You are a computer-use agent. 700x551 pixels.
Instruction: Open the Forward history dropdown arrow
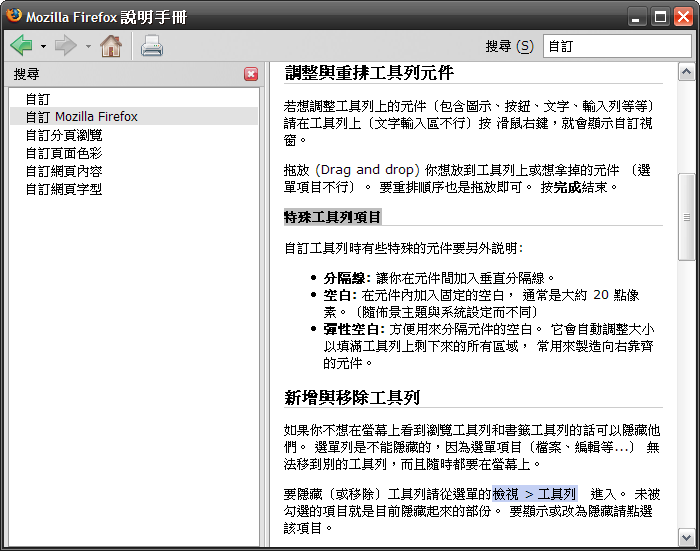click(88, 46)
